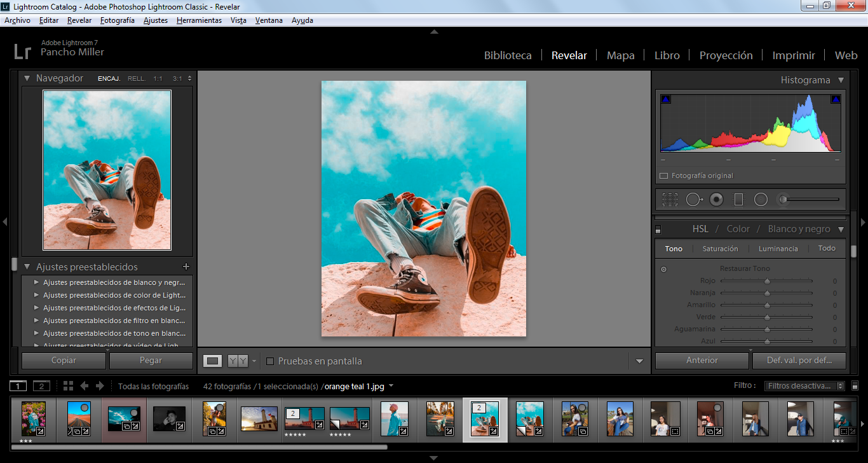Screen dimensions: 868x463
Task: Open the Before/After view options dropdown
Action: 254,361
